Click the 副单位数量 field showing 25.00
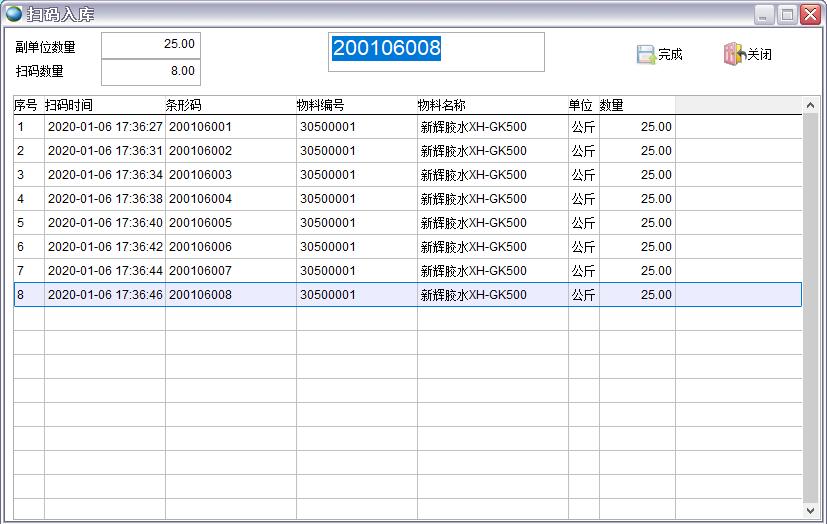The image size is (827, 524). [151, 45]
